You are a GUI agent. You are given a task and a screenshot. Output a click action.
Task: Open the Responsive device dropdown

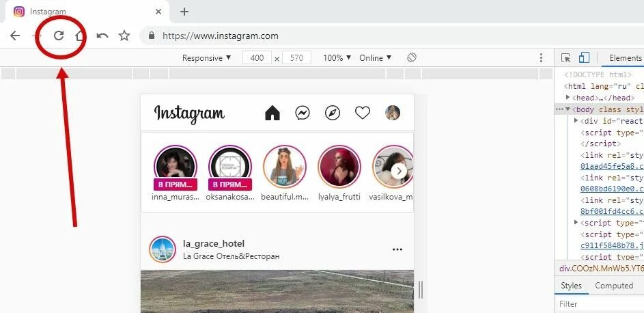(207, 58)
